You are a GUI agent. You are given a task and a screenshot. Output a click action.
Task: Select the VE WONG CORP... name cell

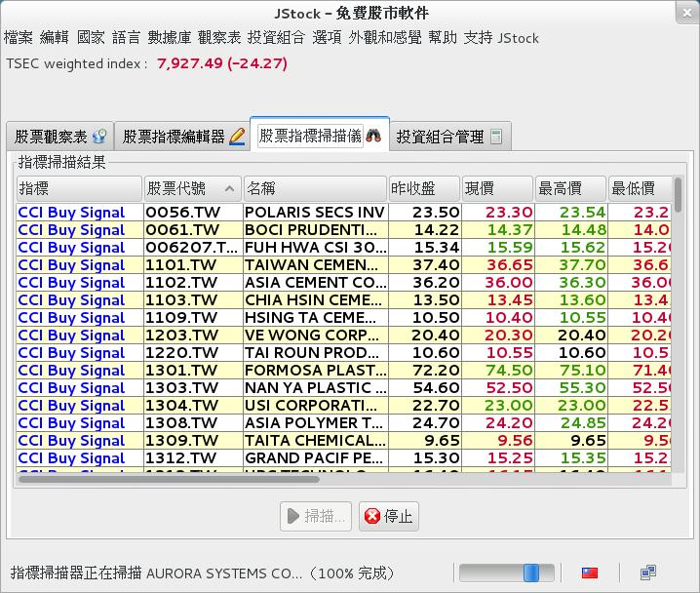(x=316, y=336)
